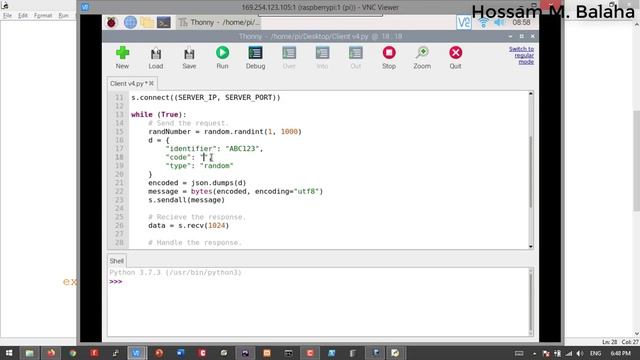
Task: Click the Step Over button
Action: point(289,57)
